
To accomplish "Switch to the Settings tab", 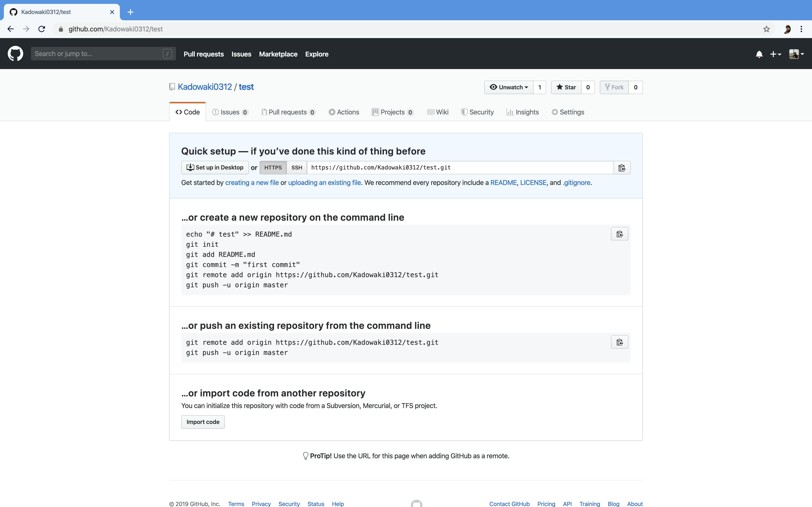I will point(568,112).
